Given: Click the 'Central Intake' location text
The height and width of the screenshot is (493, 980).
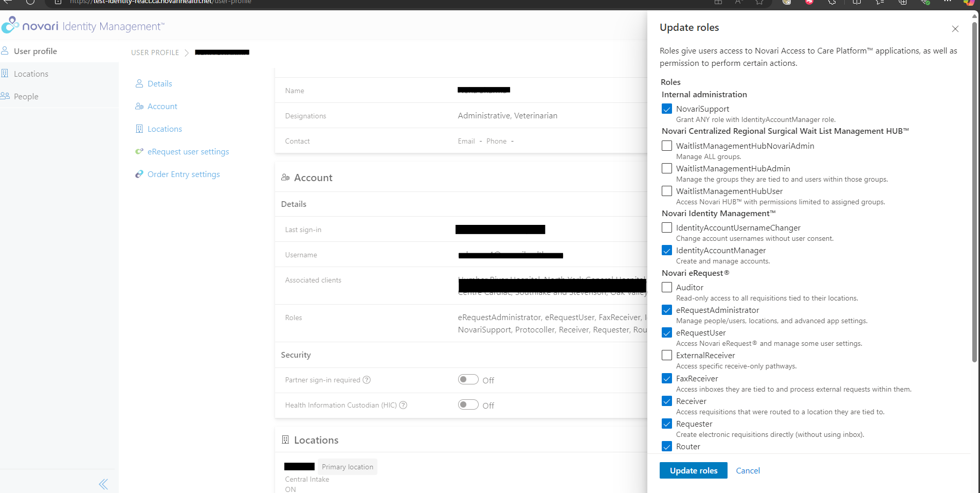Looking at the screenshot, I should (x=307, y=479).
